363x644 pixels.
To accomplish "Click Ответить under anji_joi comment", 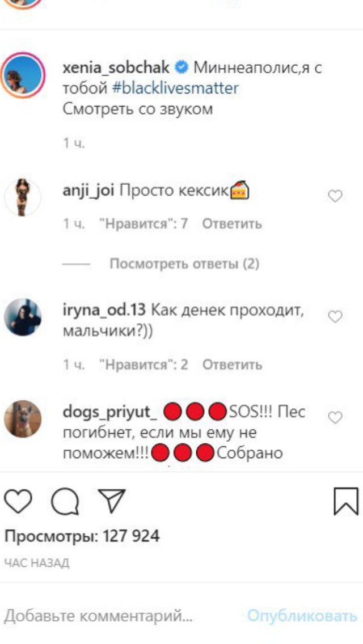I will (233, 224).
